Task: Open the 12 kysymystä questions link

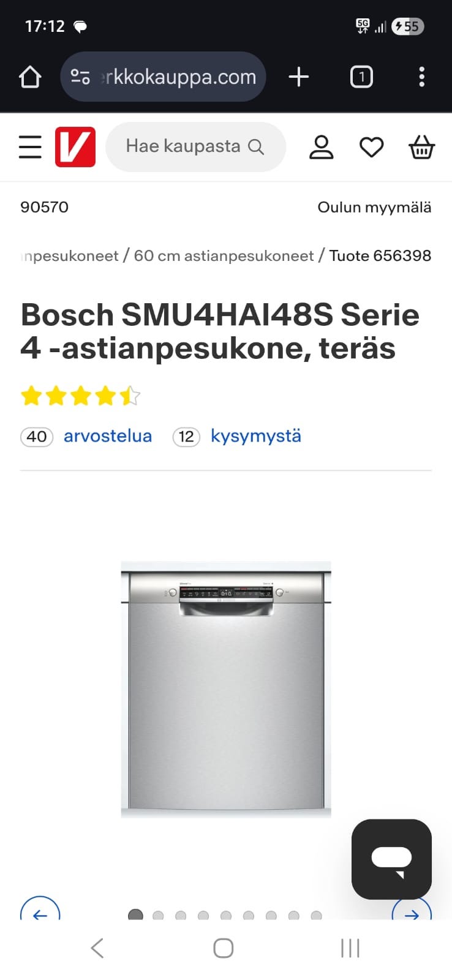Action: coord(237,436)
